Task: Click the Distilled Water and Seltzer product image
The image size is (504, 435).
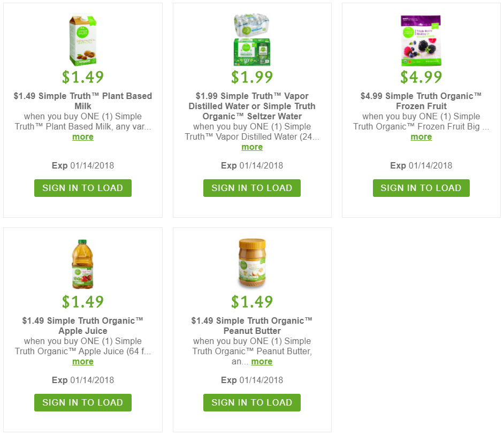Action: point(252,41)
